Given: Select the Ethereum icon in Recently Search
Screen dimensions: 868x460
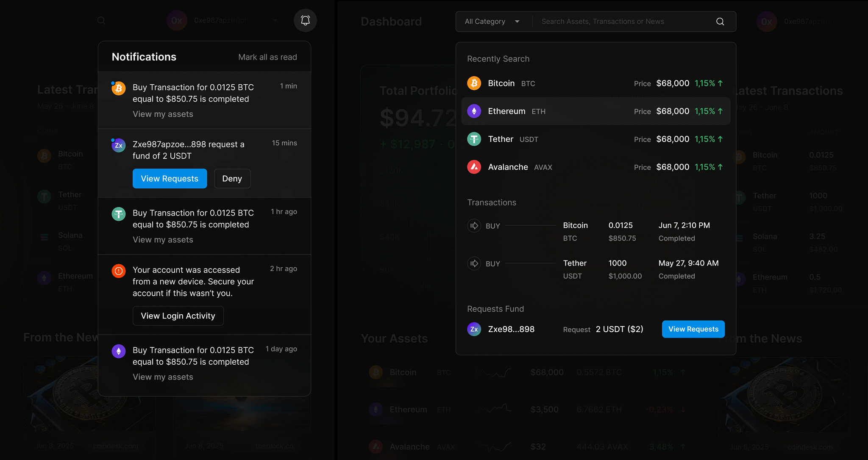Looking at the screenshot, I should (474, 111).
